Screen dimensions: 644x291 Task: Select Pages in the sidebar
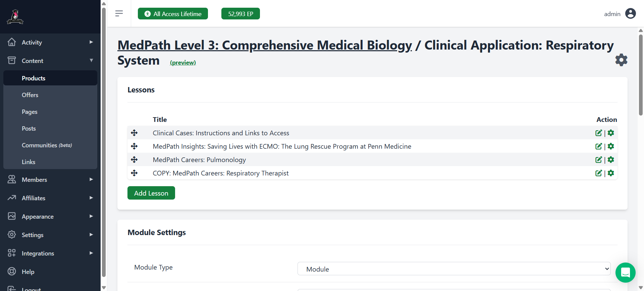(x=30, y=112)
